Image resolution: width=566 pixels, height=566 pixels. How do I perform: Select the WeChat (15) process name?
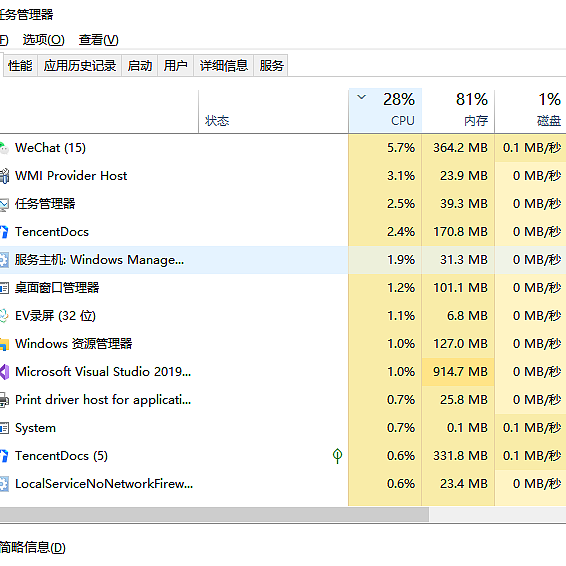[51, 148]
